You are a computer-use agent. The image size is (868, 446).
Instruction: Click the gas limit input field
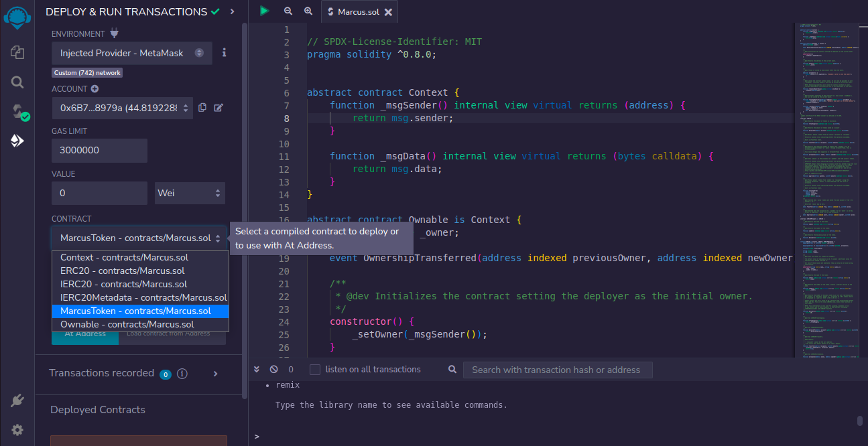coord(99,150)
